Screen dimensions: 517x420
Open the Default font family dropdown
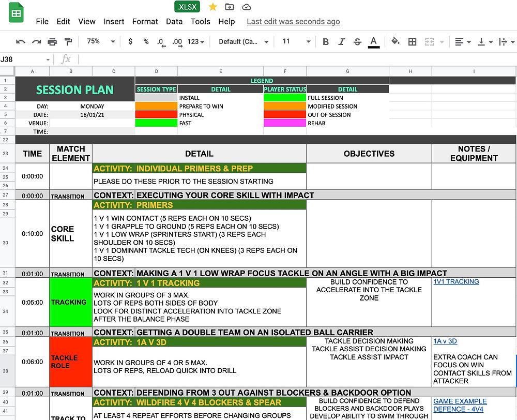pos(244,41)
